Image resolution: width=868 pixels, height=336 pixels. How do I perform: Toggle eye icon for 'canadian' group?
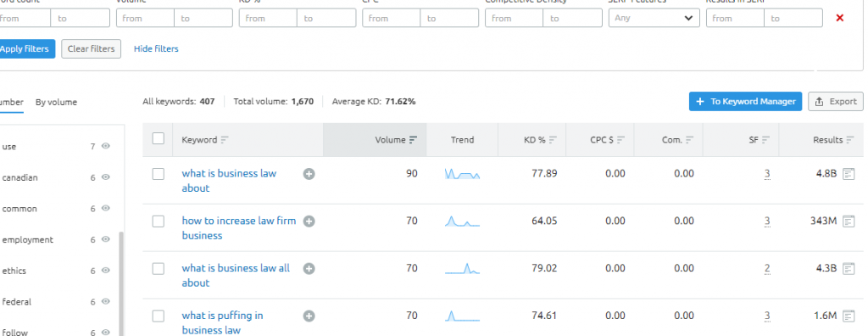point(106,177)
